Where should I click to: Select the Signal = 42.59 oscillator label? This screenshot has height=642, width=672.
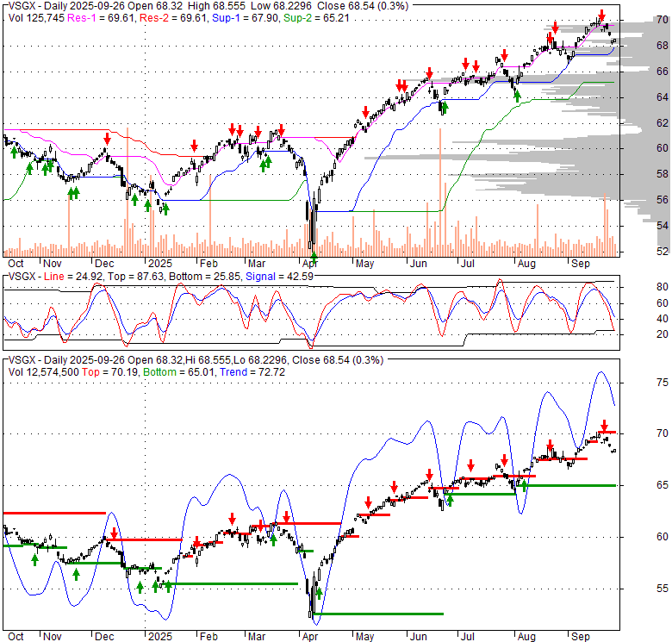279,277
